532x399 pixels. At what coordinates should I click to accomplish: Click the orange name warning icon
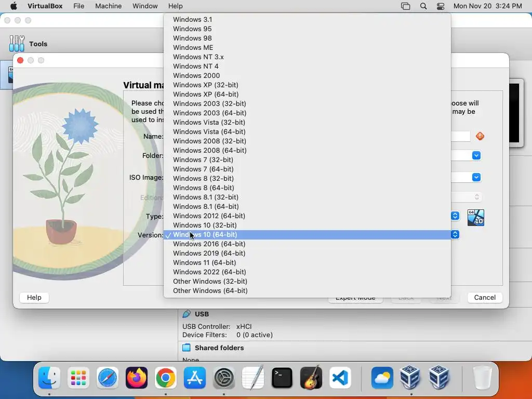(480, 136)
